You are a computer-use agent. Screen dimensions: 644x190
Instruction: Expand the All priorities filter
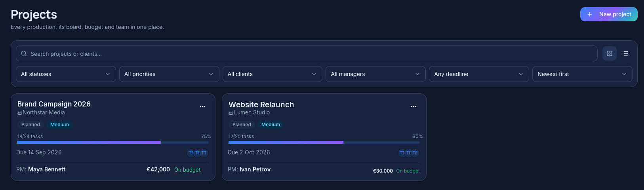[x=169, y=74]
